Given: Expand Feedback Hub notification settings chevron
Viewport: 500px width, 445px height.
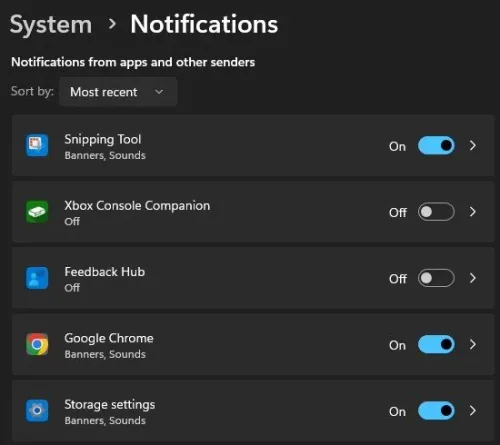Looking at the screenshot, I should (473, 278).
